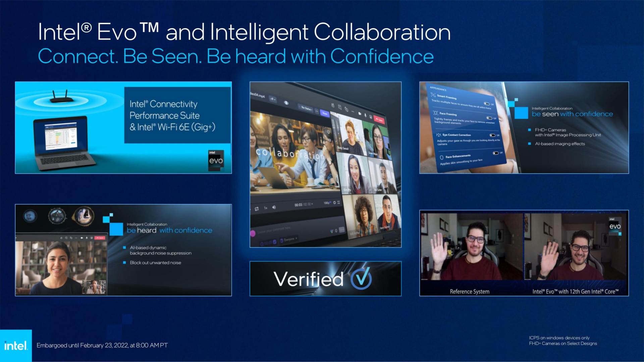Enter fullscreen using the playback bar icon
644x362 pixels.
pos(339,202)
